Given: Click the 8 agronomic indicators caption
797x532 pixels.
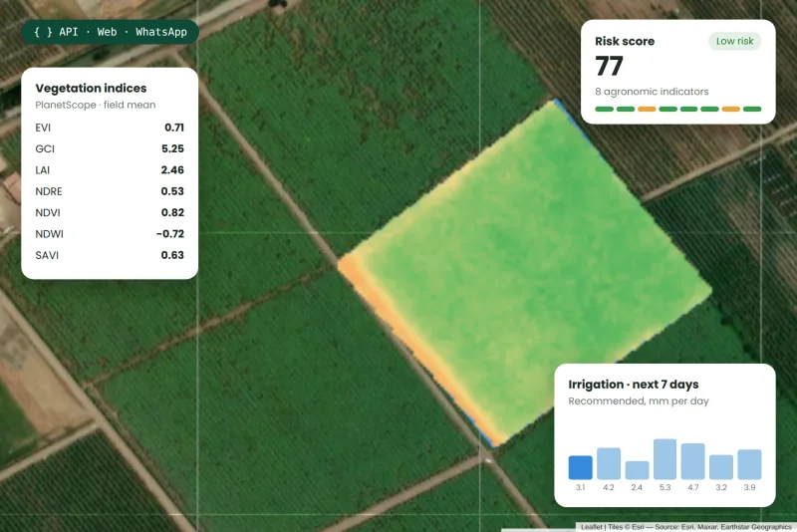Looking at the screenshot, I should 652,92.
